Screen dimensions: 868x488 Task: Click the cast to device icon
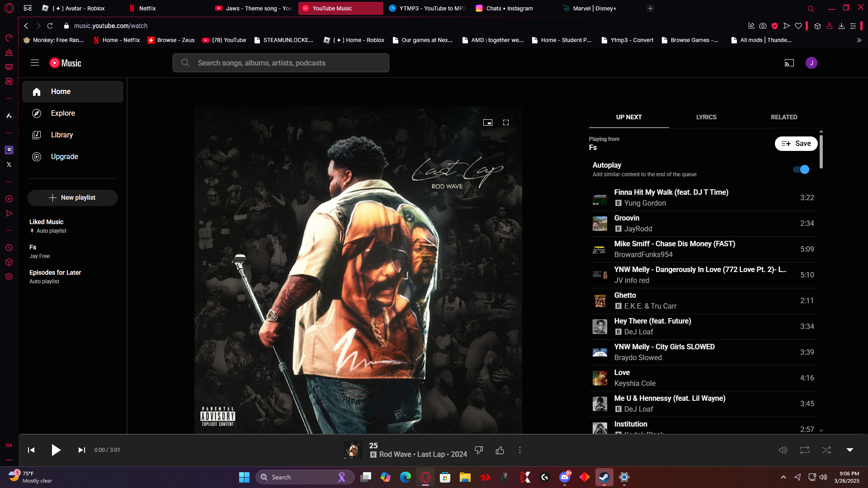789,63
